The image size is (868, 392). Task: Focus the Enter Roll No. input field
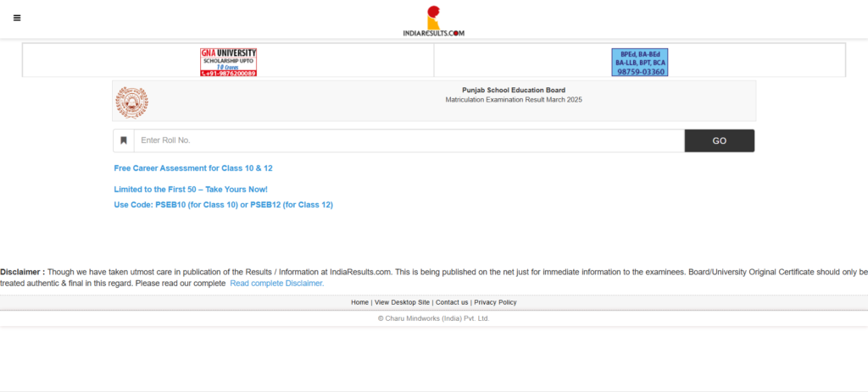click(x=409, y=141)
